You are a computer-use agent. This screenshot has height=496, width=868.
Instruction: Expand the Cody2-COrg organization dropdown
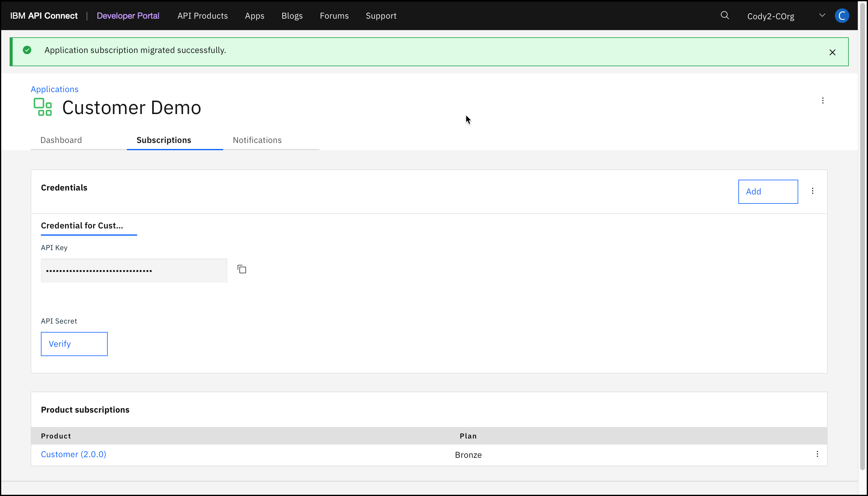(x=822, y=16)
